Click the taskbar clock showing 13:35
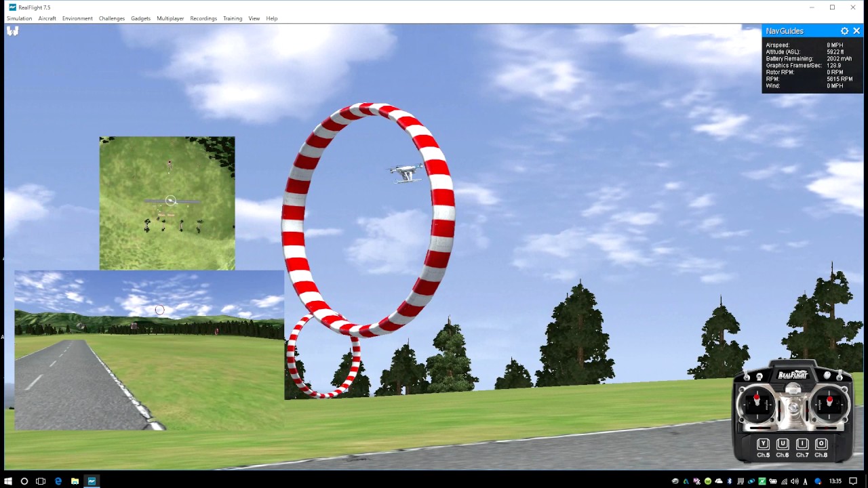The width and height of the screenshot is (868, 488). click(835, 481)
